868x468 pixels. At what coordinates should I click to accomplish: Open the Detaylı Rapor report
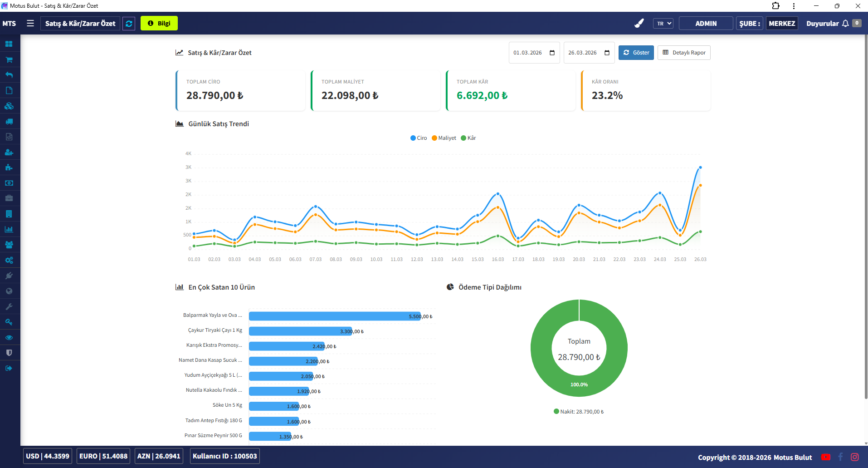(x=684, y=53)
